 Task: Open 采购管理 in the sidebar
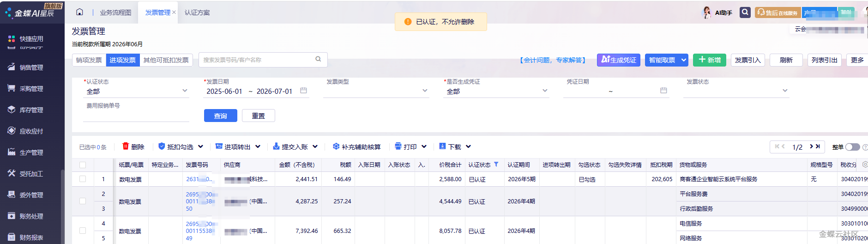[x=26, y=89]
